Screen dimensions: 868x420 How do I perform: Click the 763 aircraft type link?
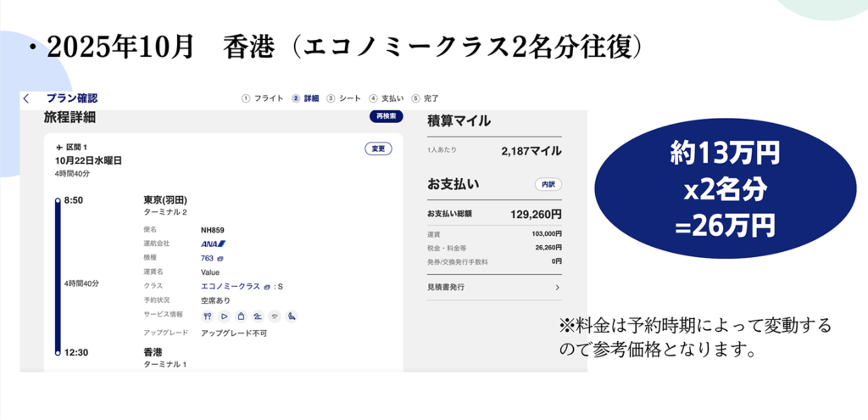point(207,258)
